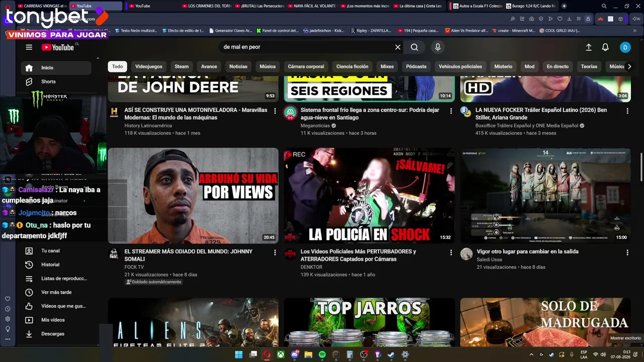Open the account avatar menu

(625, 47)
